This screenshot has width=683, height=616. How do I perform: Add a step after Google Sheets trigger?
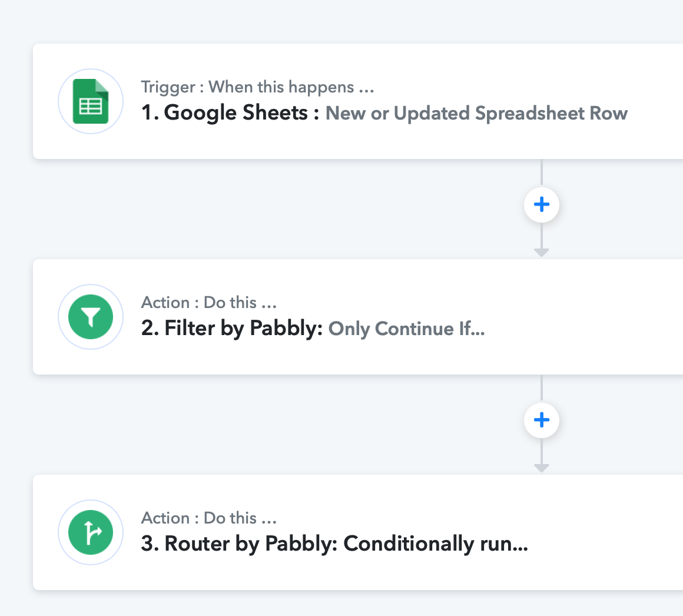point(542,205)
